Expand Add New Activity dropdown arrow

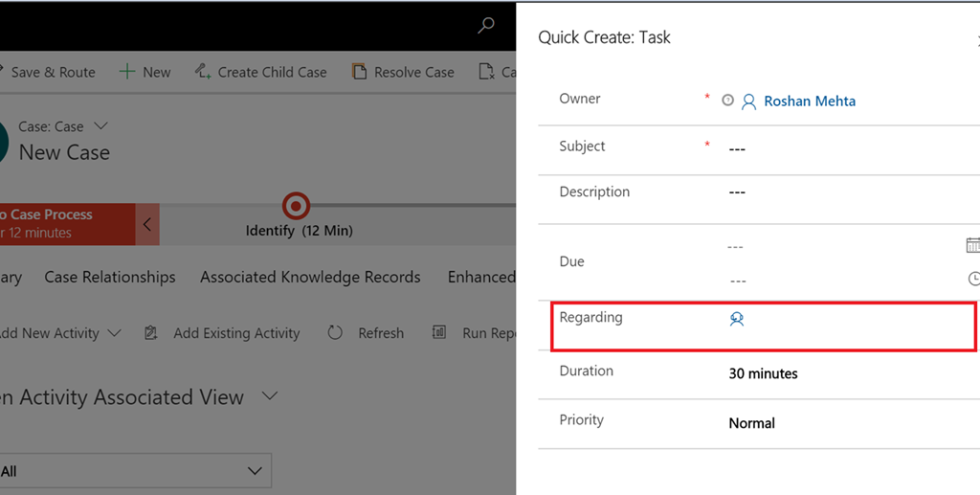tap(114, 333)
